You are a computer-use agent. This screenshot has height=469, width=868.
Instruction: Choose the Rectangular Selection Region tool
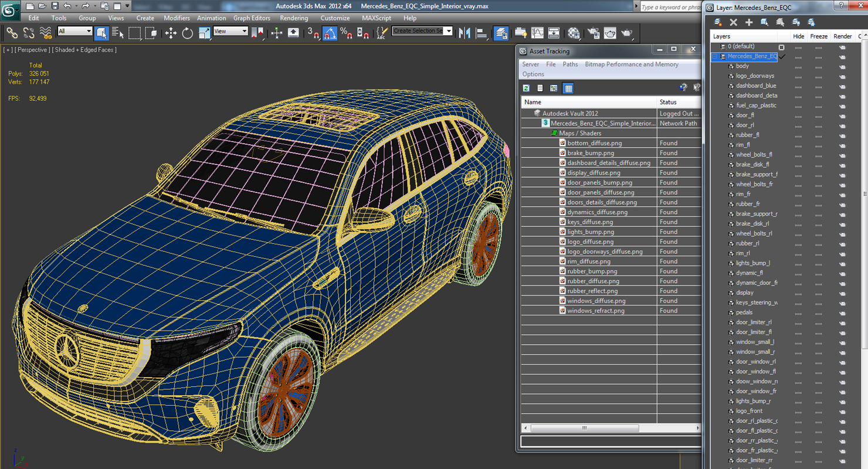134,33
